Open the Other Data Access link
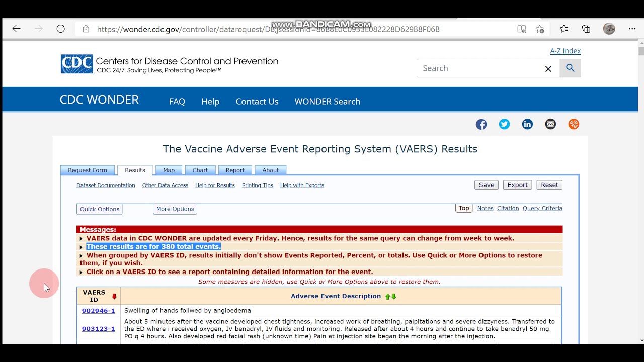Viewport: 644px width, 362px height. click(165, 185)
